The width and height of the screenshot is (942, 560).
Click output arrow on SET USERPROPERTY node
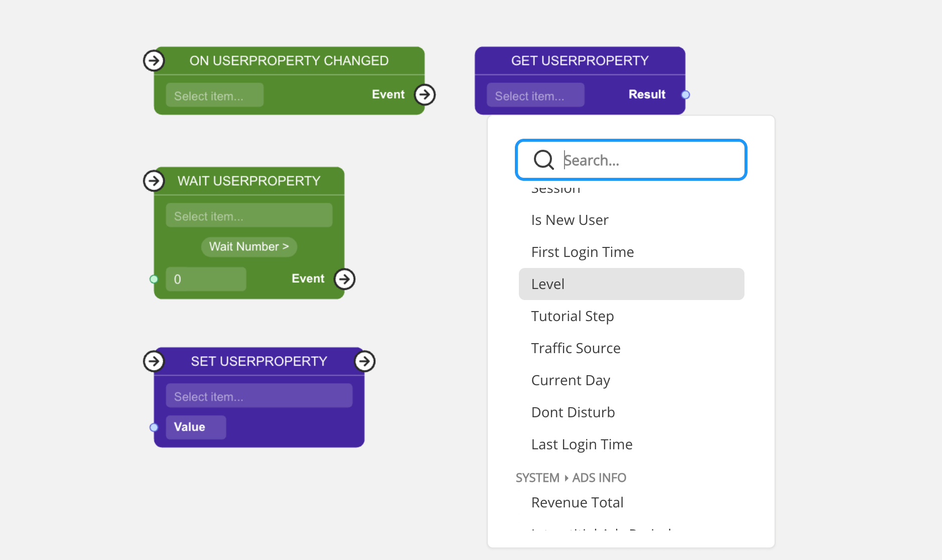coord(364,361)
